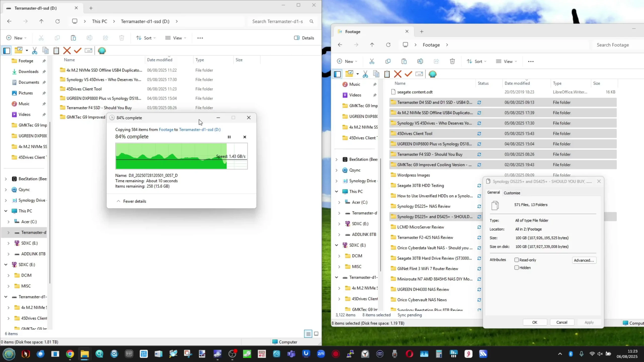Click Cancel in the properties dialog
The height and width of the screenshot is (362, 644).
pos(562,322)
